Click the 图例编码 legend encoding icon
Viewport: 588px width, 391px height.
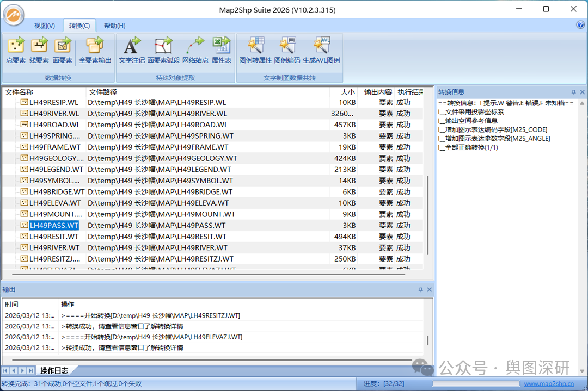point(287,50)
